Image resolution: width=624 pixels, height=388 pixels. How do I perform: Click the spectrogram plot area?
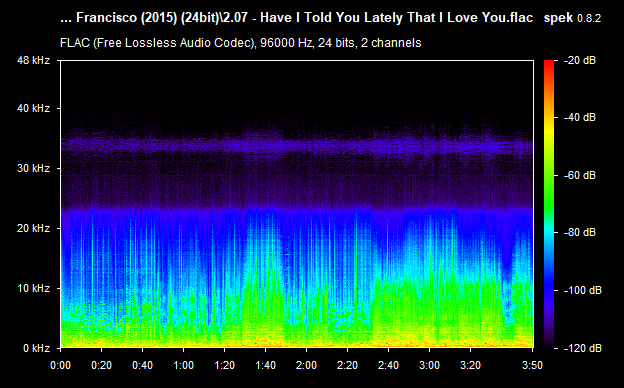pyautogui.click(x=297, y=204)
